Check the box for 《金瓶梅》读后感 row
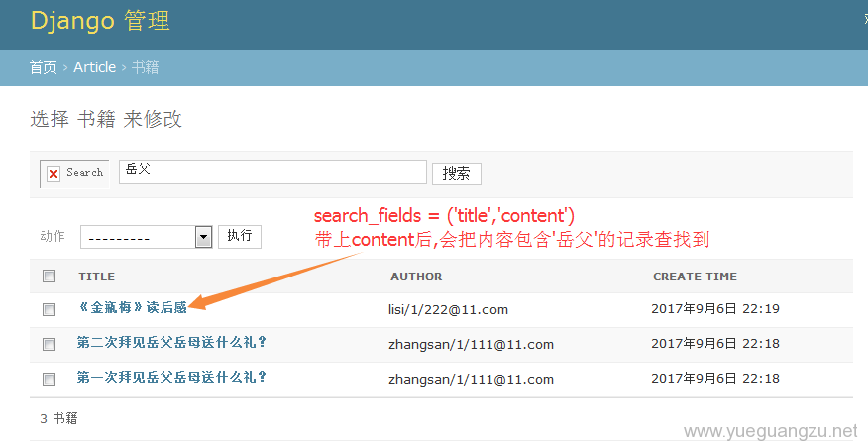The image size is (868, 444). click(50, 309)
